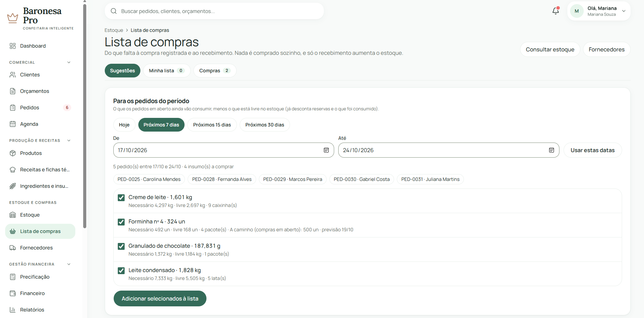Uncheck the Granulado de chocolate checkbox

point(121,246)
